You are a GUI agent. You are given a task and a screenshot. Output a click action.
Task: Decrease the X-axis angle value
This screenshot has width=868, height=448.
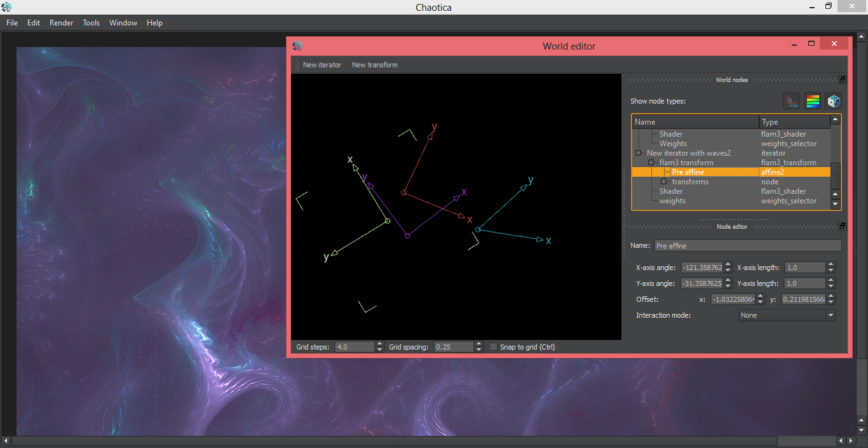728,271
